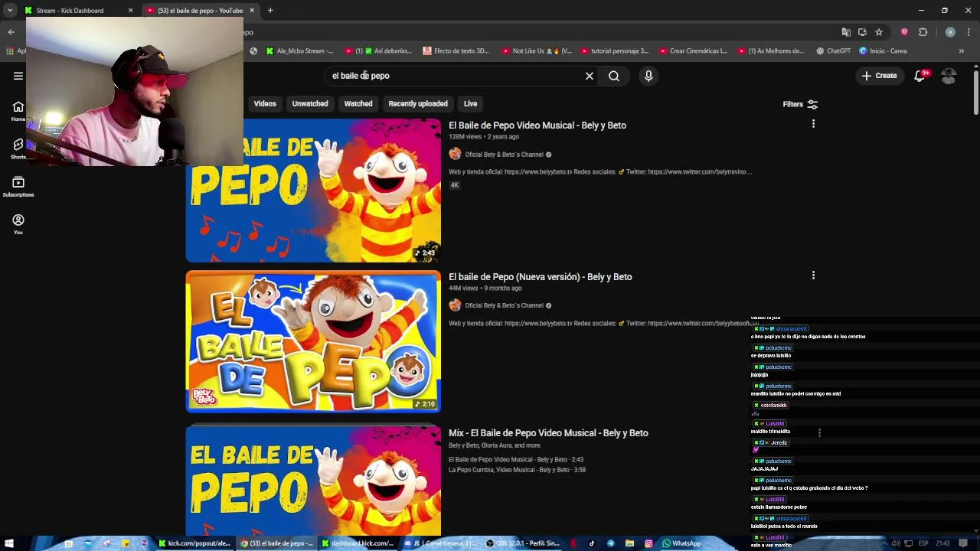Screen dimensions: 980x551
Task: Open Inicio - Canva bookmark
Action: tap(883, 51)
